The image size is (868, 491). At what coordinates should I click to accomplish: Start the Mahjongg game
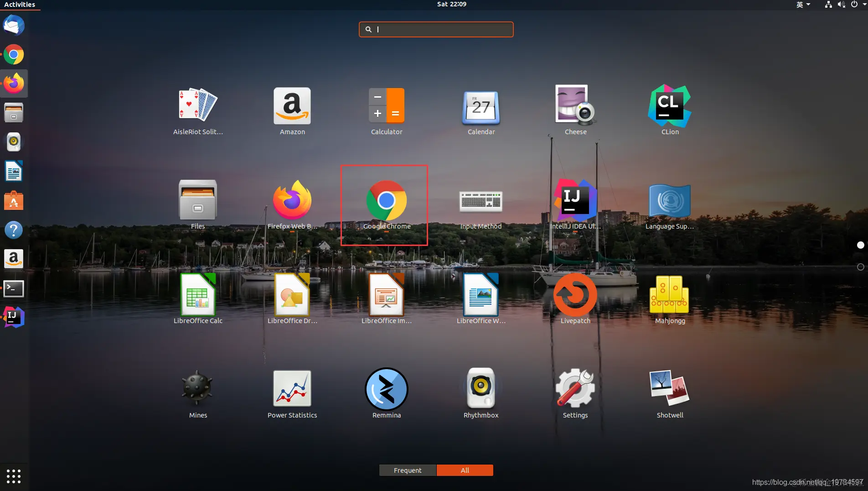pos(670,300)
